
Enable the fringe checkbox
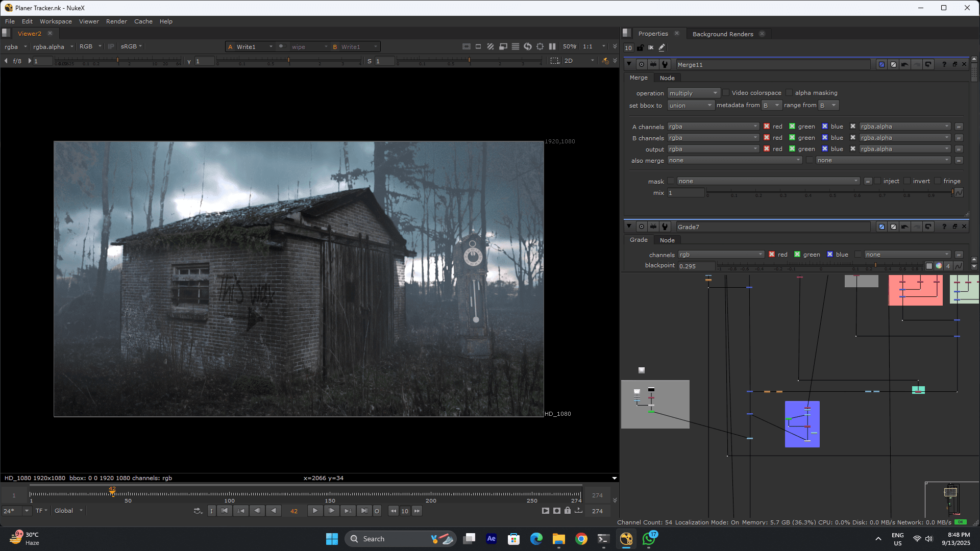[x=938, y=181]
